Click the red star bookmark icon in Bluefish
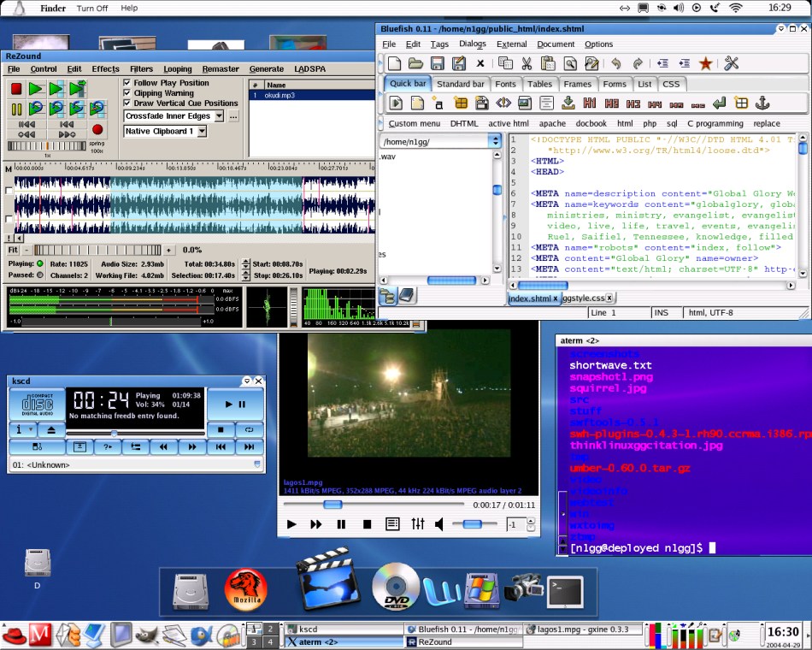The height and width of the screenshot is (650, 812). pyautogui.click(x=705, y=63)
